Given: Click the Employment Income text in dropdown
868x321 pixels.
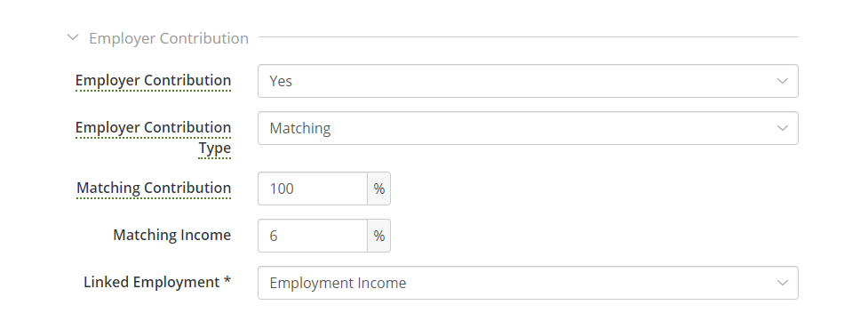Looking at the screenshot, I should 338,283.
